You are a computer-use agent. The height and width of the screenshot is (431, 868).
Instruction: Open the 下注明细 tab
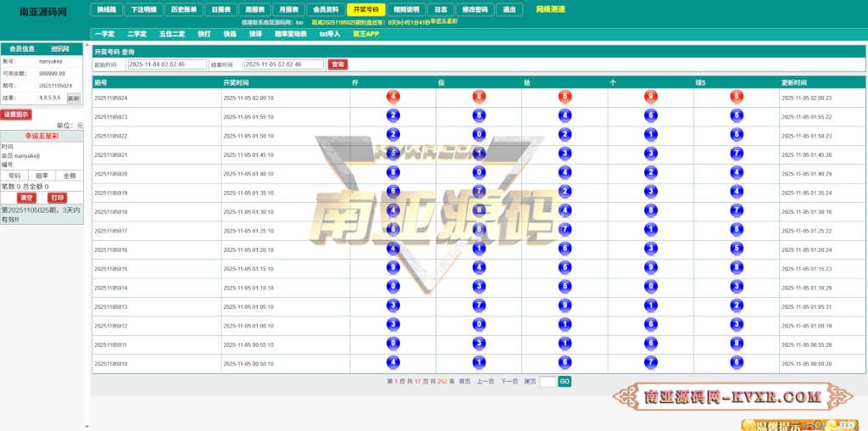pos(142,9)
